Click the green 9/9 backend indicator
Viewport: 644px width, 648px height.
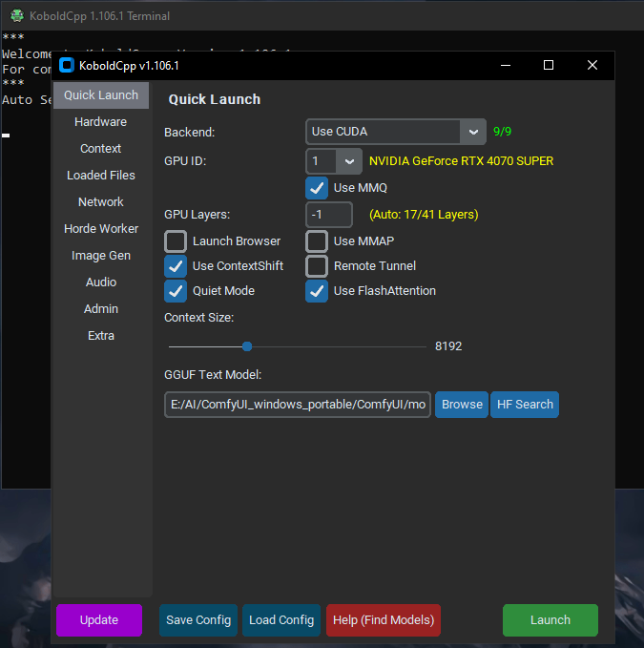(502, 132)
